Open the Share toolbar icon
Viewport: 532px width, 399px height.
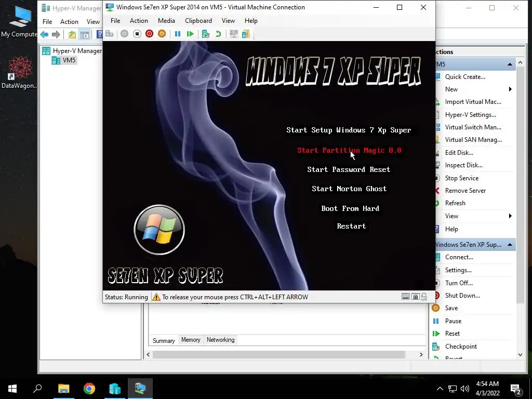(x=246, y=34)
